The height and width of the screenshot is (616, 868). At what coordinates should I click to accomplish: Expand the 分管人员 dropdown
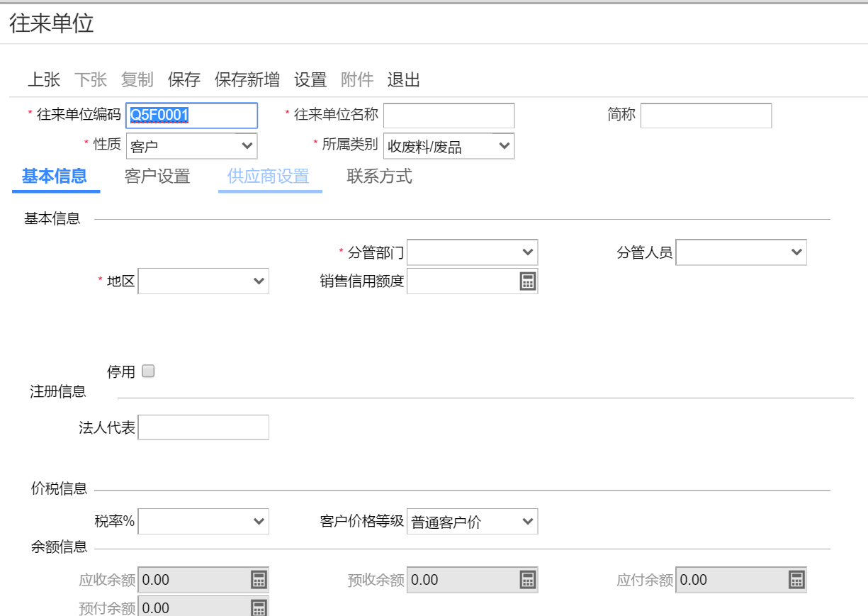coord(741,252)
